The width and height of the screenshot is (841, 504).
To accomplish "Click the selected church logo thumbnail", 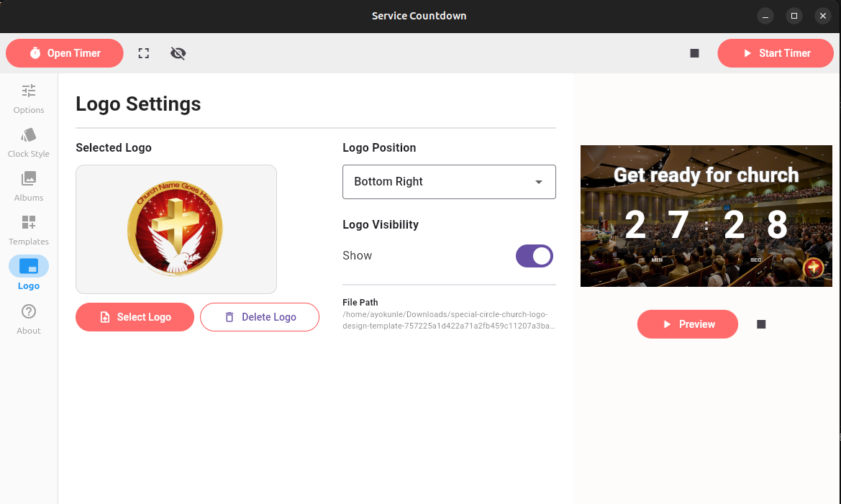I will 176,229.
